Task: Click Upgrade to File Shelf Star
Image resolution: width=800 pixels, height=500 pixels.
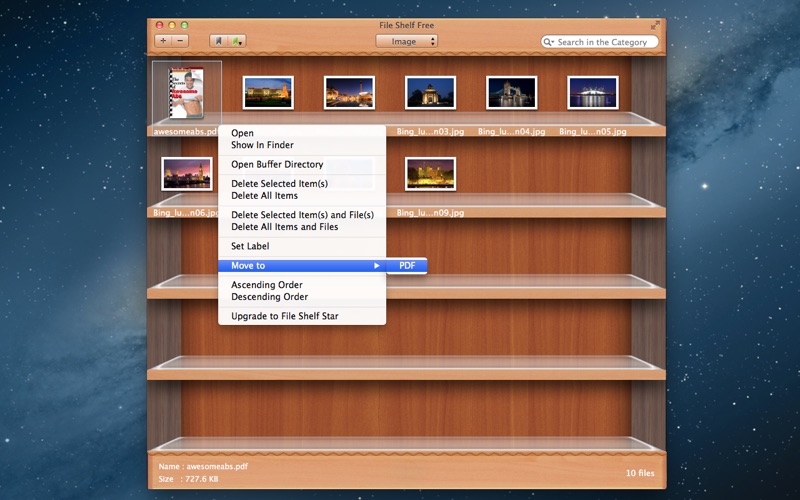Action: point(302,316)
